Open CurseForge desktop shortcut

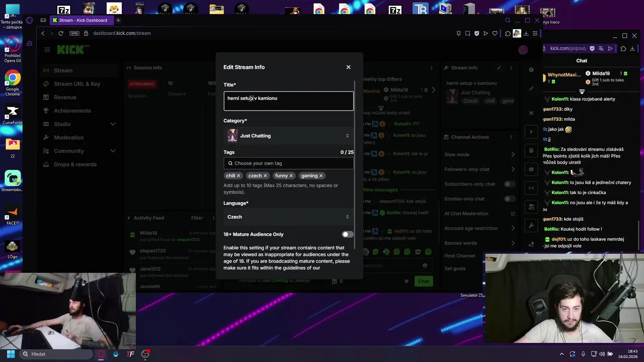click(x=13, y=115)
